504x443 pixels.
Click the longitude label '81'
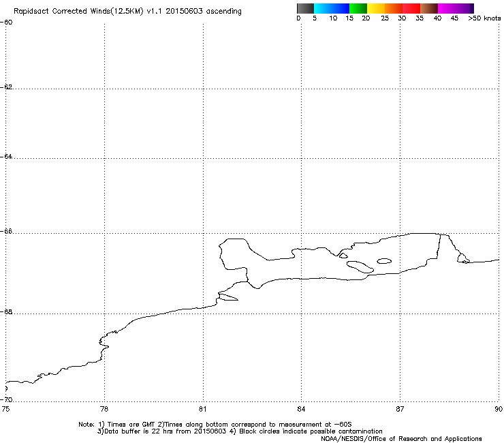(202, 409)
